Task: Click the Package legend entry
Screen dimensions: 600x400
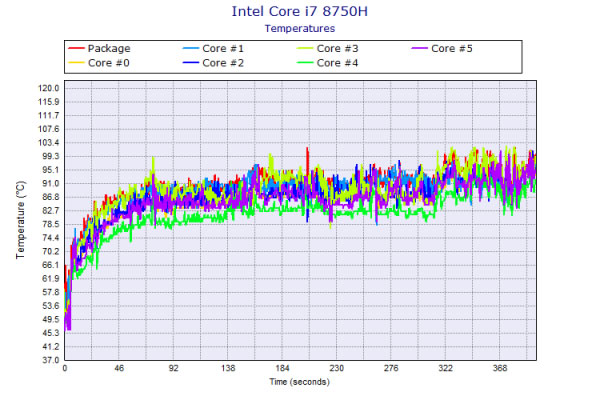Action: point(99,49)
